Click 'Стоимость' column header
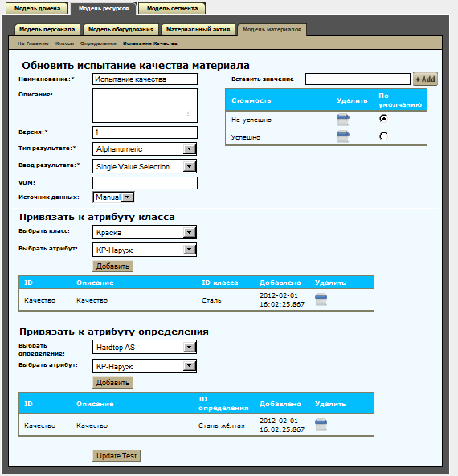 click(251, 100)
